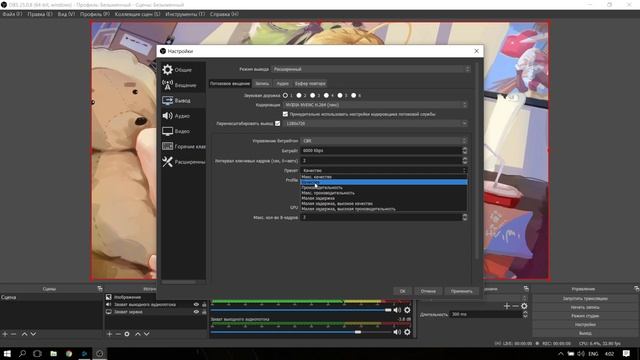
Task: Open the Правка menu
Action: (x=40, y=14)
